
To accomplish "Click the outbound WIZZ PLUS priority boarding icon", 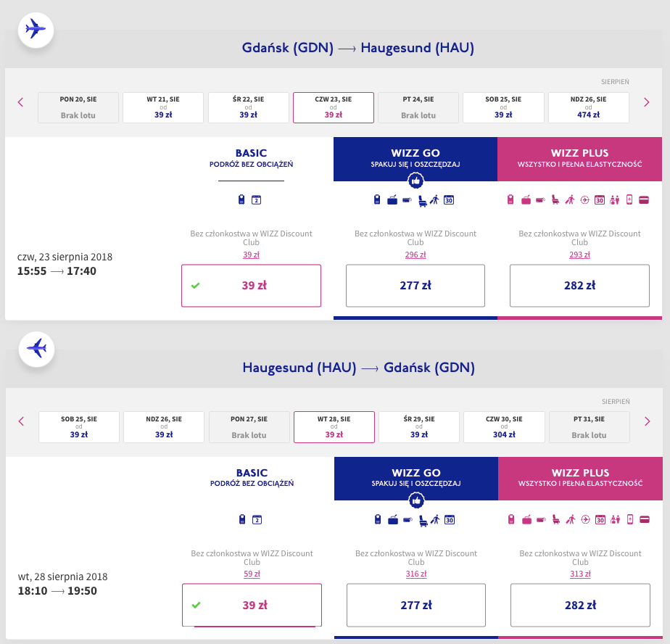I will click(570, 199).
